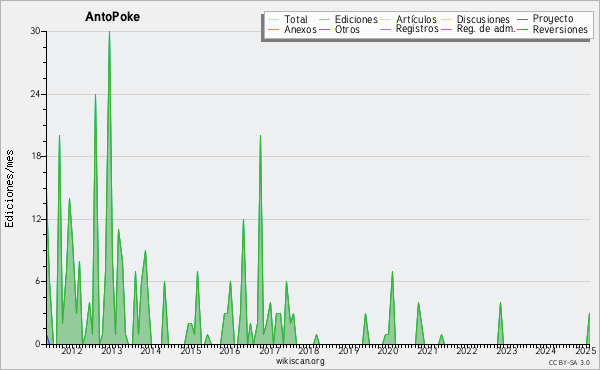Click the Anexos orange legend line
The width and height of the screenshot is (600, 370).
pos(274,29)
